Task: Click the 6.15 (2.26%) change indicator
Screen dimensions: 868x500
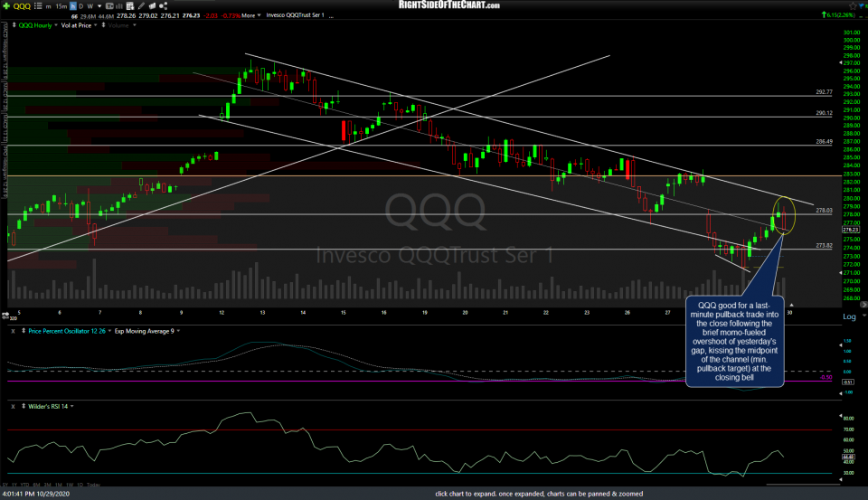Action: 839,15
